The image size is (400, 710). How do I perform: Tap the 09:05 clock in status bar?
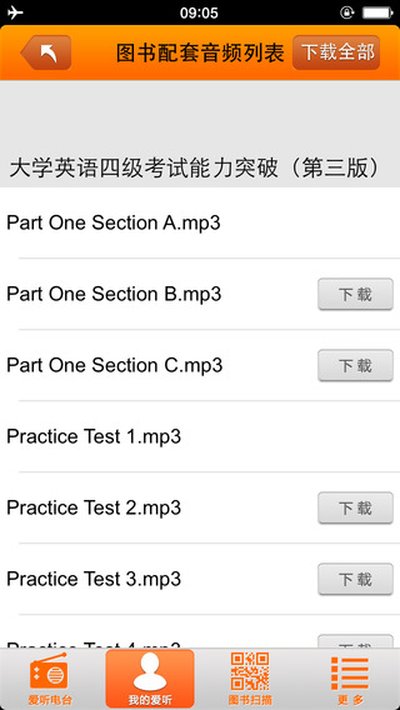(x=199, y=13)
